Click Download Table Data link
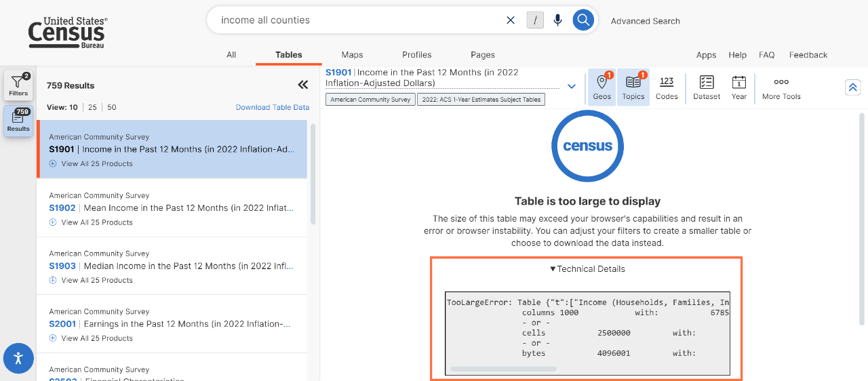 click(x=273, y=107)
